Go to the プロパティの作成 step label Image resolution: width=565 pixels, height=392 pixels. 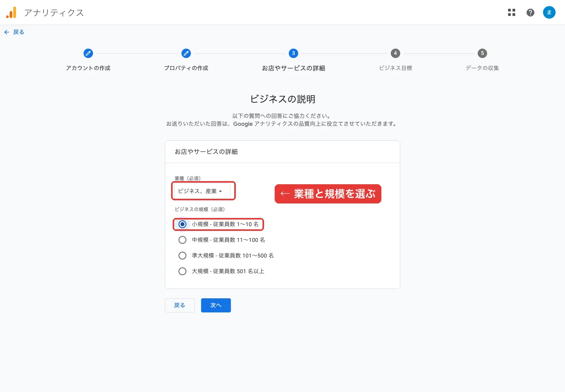[x=186, y=68]
